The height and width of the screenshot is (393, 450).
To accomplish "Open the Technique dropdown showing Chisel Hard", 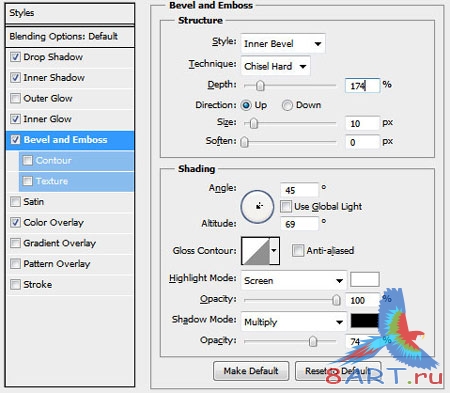I will point(275,66).
